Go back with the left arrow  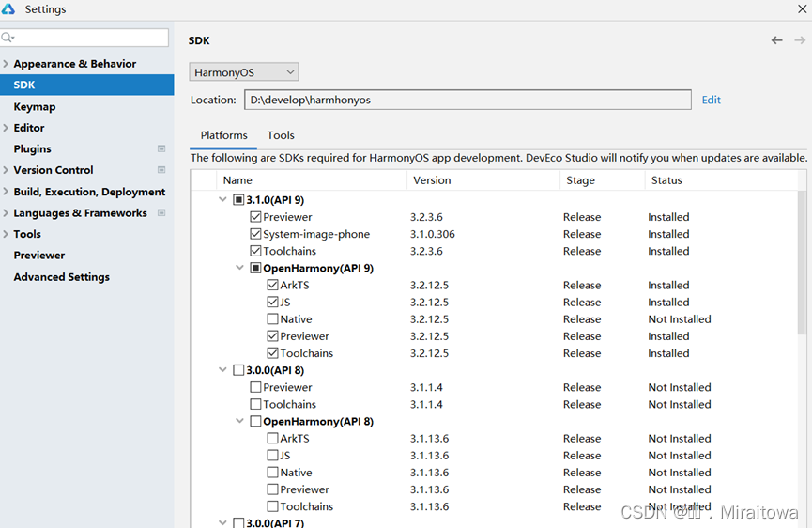(x=776, y=40)
